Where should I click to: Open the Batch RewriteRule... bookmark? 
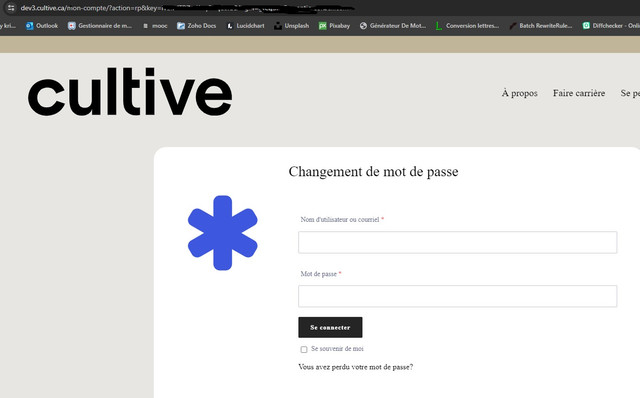click(x=541, y=26)
